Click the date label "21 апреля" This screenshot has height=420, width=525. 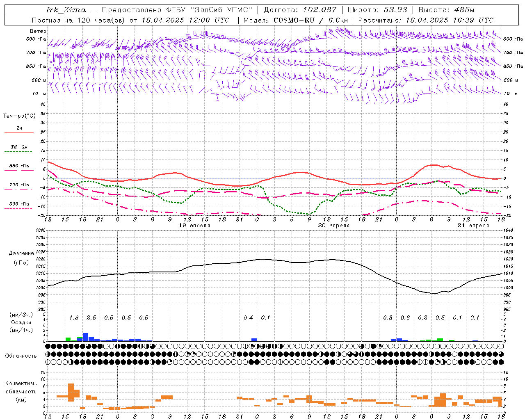click(x=473, y=226)
